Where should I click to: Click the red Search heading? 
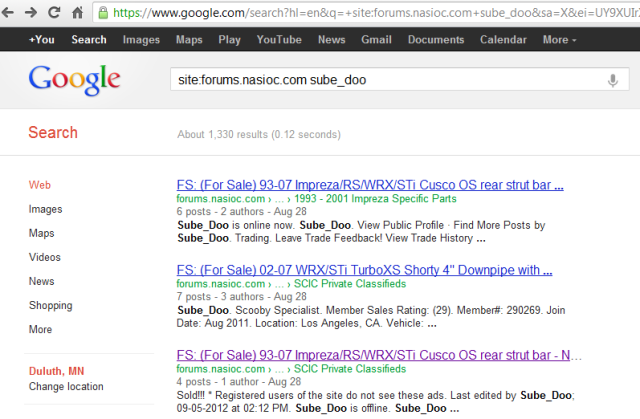click(53, 133)
